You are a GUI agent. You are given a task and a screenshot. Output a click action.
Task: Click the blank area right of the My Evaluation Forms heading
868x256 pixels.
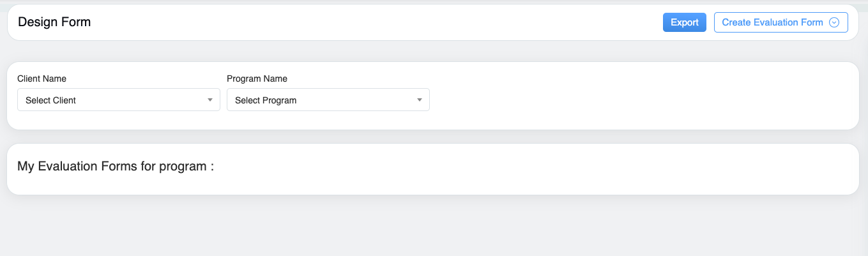(x=511, y=168)
